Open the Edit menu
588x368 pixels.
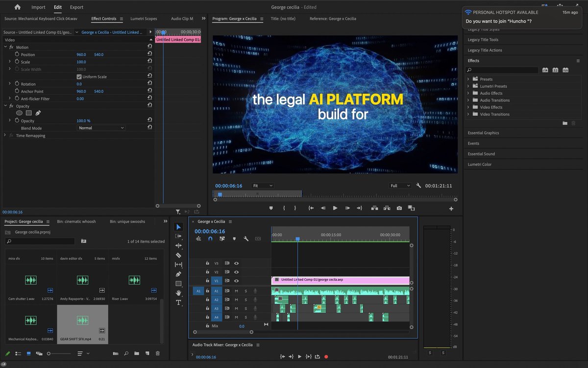(x=57, y=7)
